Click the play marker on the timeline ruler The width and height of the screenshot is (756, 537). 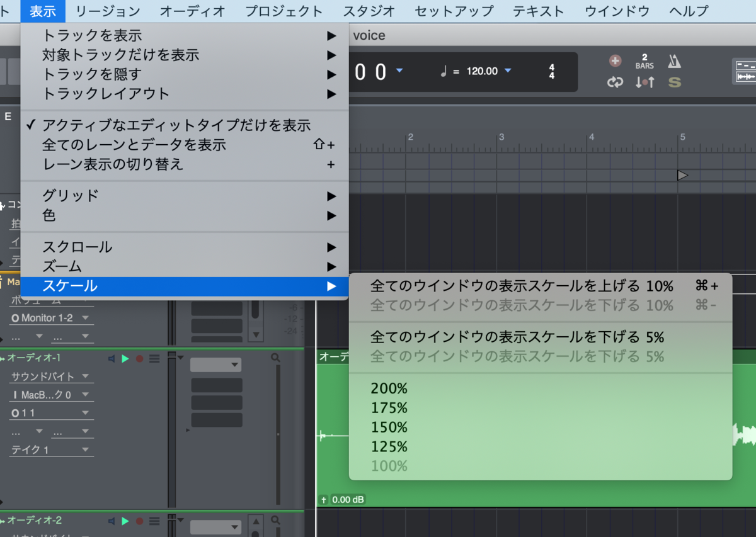coord(682,176)
